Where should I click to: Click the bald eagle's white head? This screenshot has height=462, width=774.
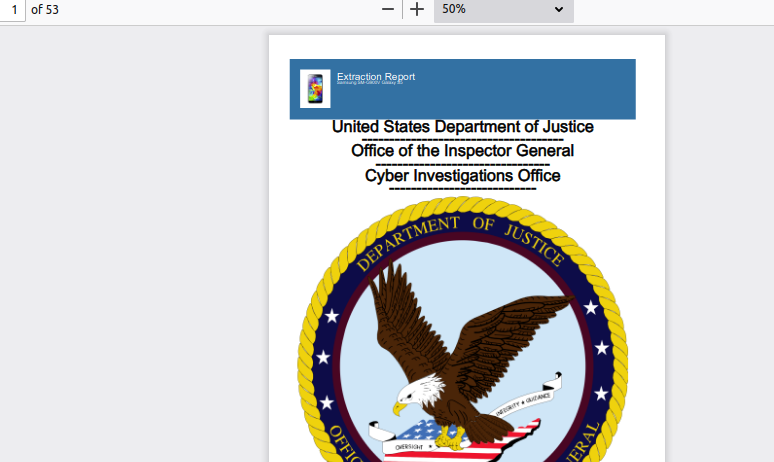click(413, 391)
